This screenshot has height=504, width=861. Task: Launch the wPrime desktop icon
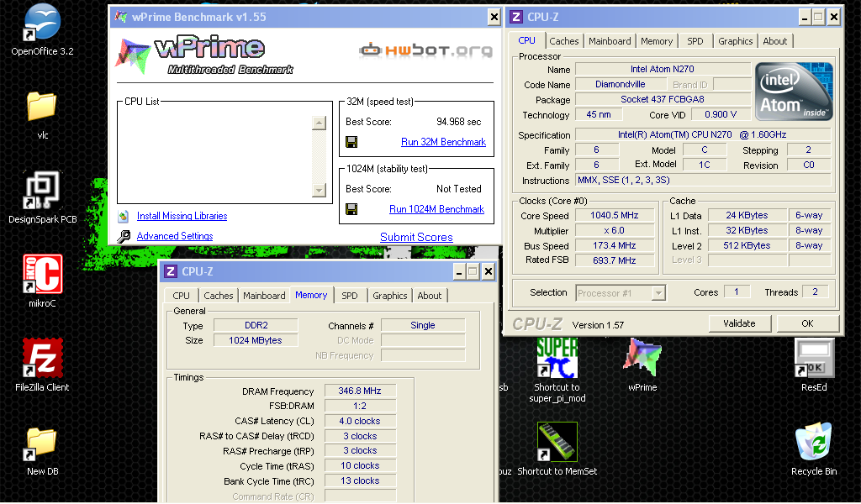click(642, 358)
